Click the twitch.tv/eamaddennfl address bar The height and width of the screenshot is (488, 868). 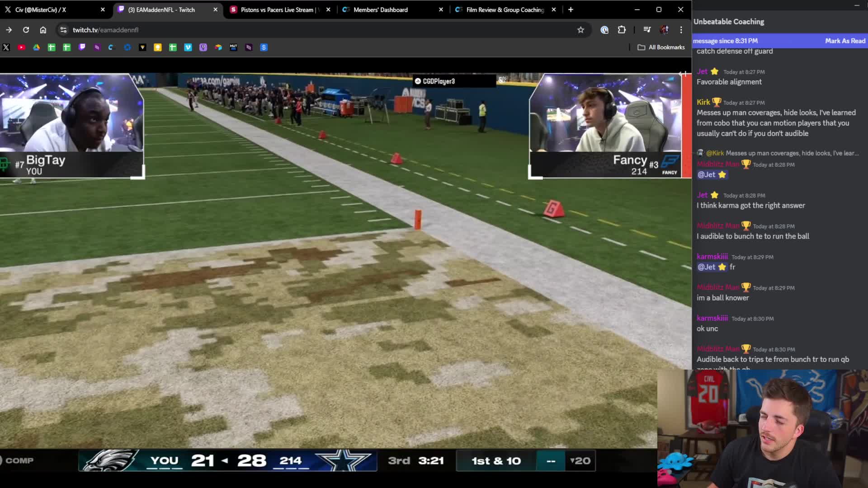(105, 30)
